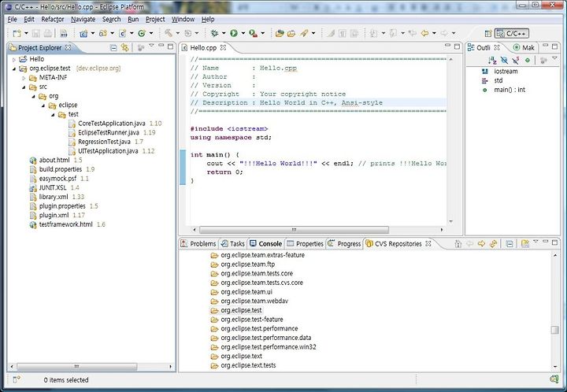567x392 pixels.
Task: Open the New wizard dropdown arrow
Action: 26,33
